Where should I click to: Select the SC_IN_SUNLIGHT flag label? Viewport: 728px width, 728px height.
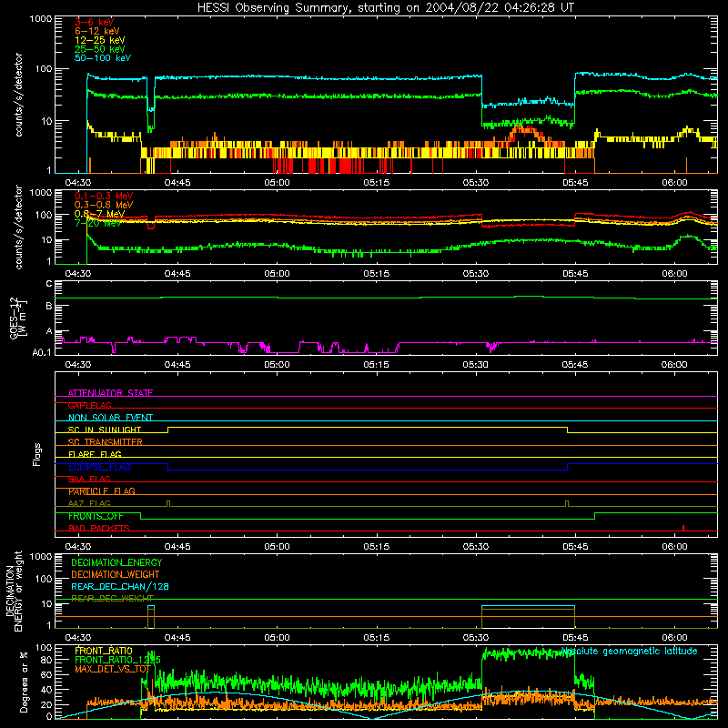105,430
